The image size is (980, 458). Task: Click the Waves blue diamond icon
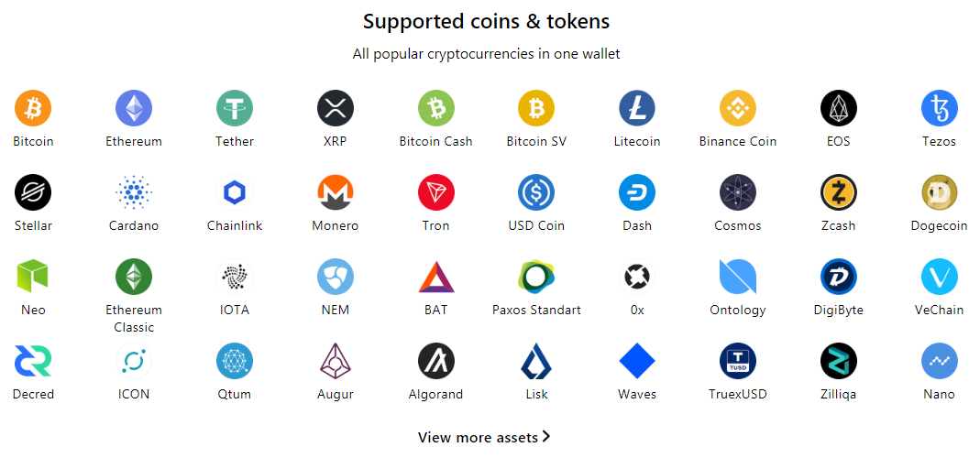point(637,361)
